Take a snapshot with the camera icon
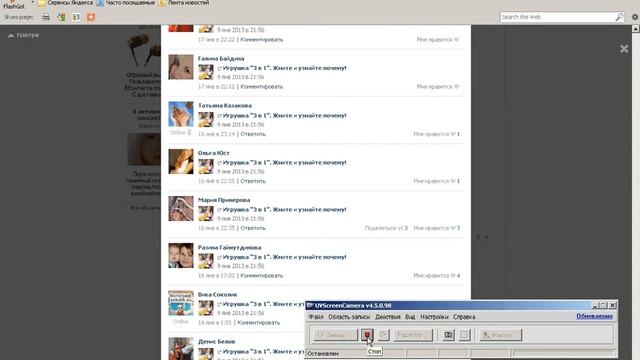The image size is (640, 360). (448, 335)
